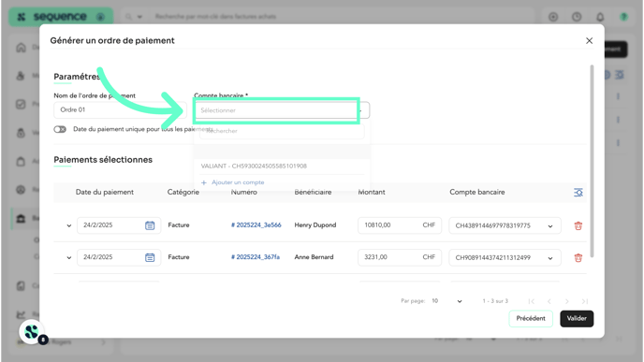Open notifications bell icon
644x362 pixels.
pos(600,17)
